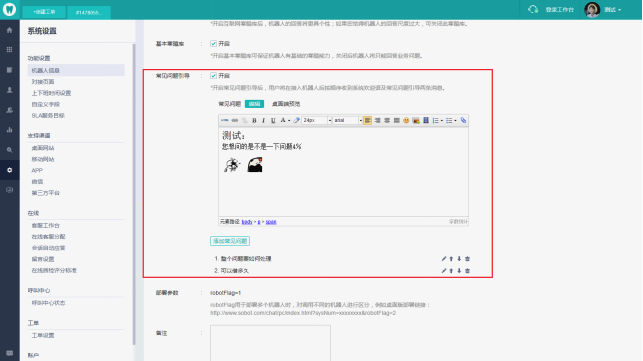The width and height of the screenshot is (643, 361).
Task: Switch to the 桌面端预览 tab
Action: (286, 104)
